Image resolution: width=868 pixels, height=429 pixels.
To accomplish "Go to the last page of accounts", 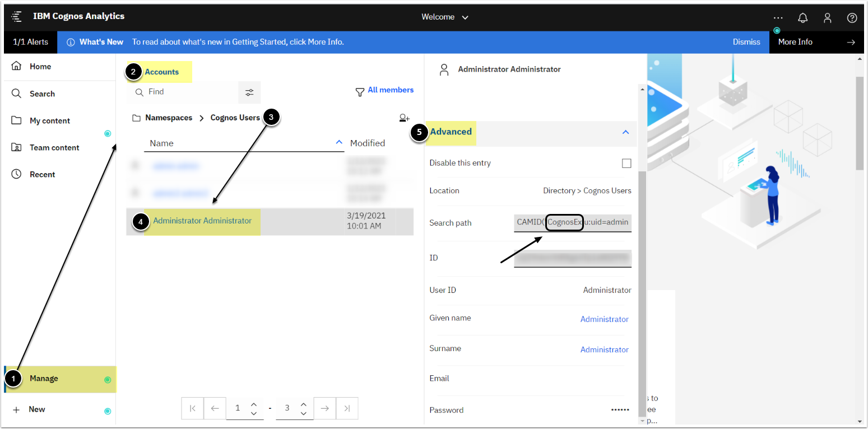I will pyautogui.click(x=347, y=408).
